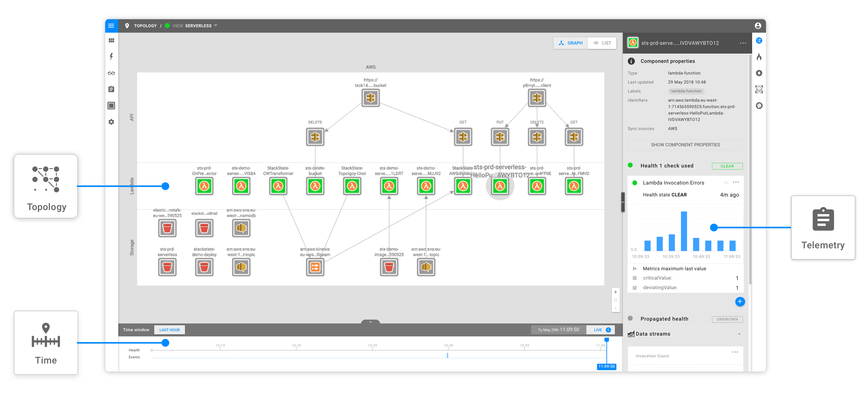Open the glasses explore icon in sidebar
This screenshot has width=868, height=399.
[x=111, y=73]
